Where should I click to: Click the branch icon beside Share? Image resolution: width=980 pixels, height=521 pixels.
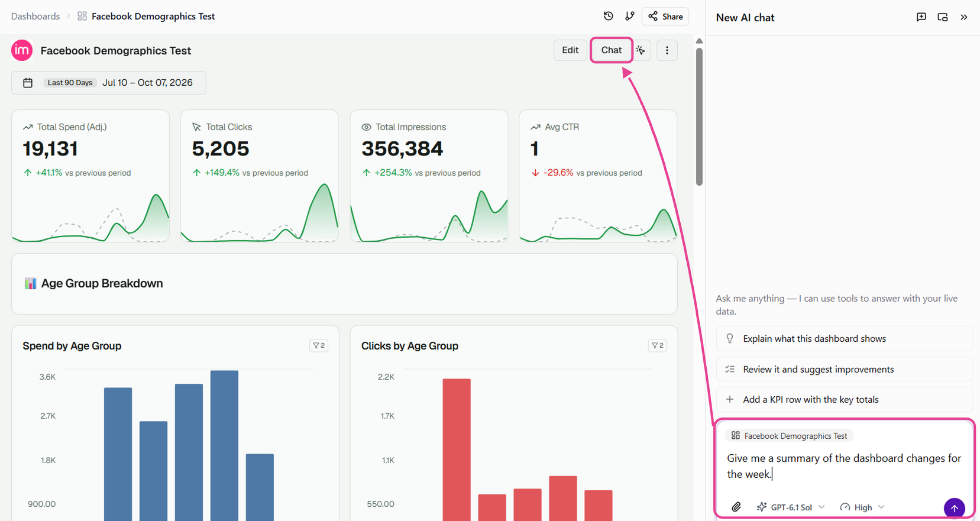pyautogui.click(x=629, y=16)
